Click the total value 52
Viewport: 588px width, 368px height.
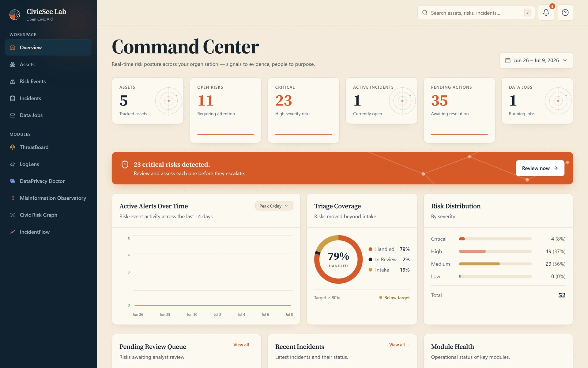click(562, 295)
